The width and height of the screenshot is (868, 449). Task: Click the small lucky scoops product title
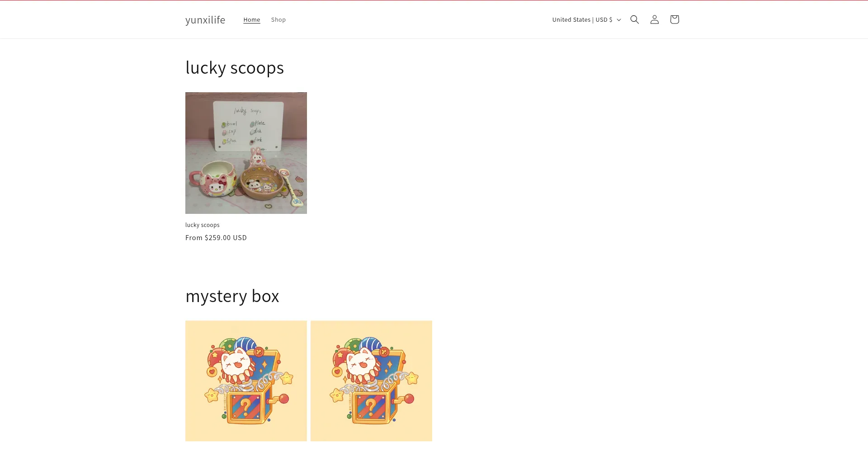(x=203, y=225)
